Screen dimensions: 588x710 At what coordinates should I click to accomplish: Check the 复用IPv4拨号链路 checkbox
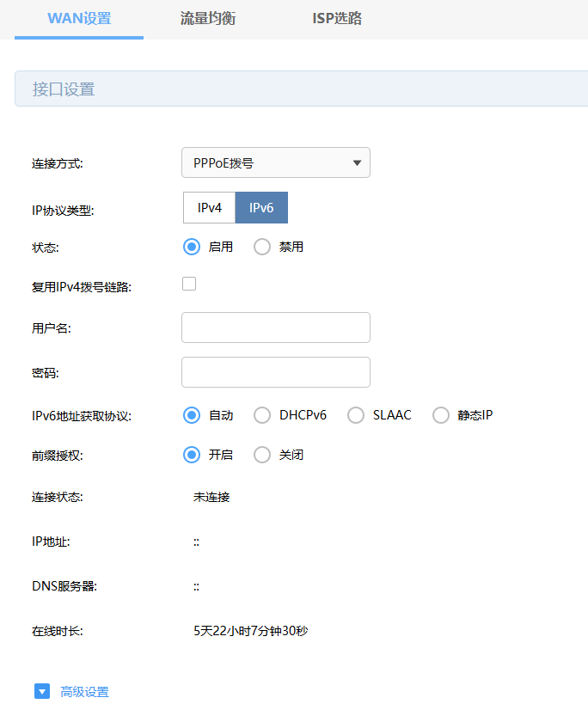189,284
